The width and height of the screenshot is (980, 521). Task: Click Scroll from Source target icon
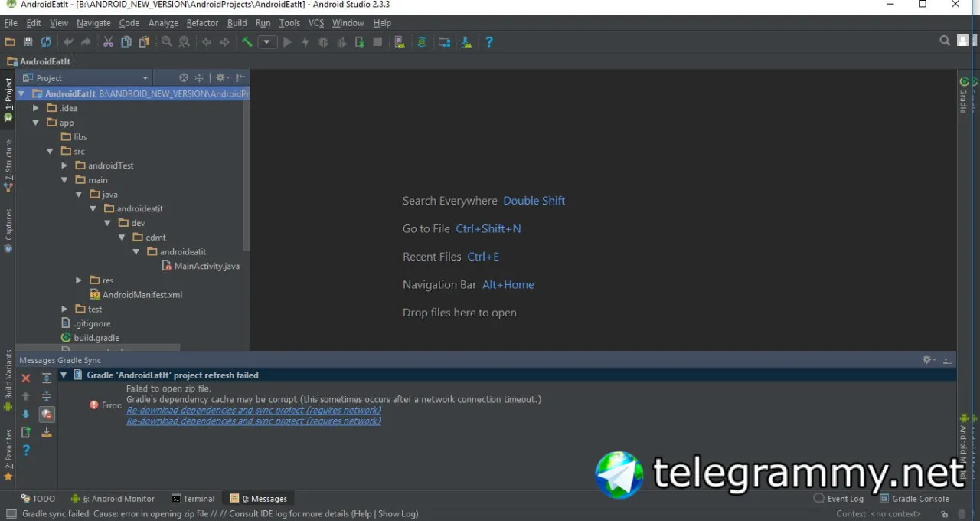[184, 77]
